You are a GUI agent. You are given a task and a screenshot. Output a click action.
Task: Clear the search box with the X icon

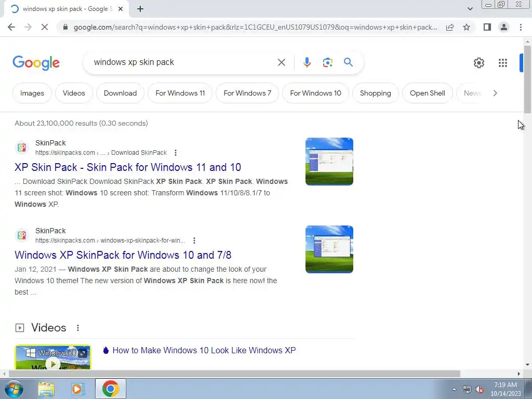click(x=281, y=62)
